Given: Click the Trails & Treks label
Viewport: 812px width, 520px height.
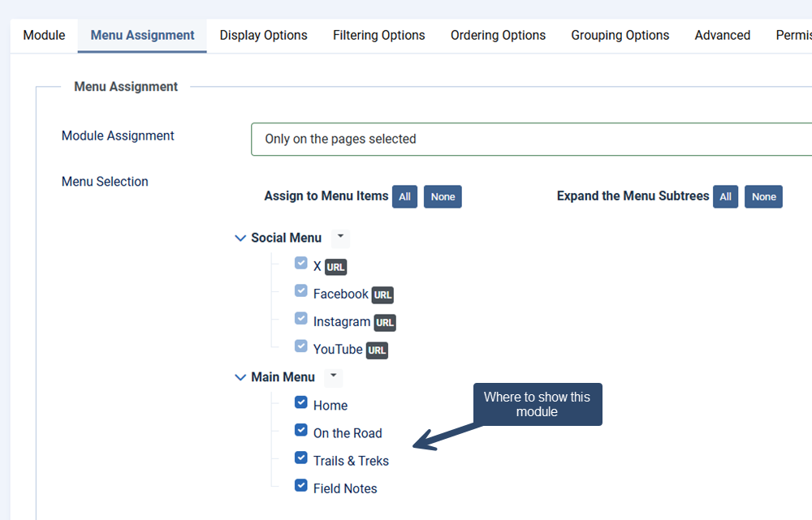Looking at the screenshot, I should (351, 461).
